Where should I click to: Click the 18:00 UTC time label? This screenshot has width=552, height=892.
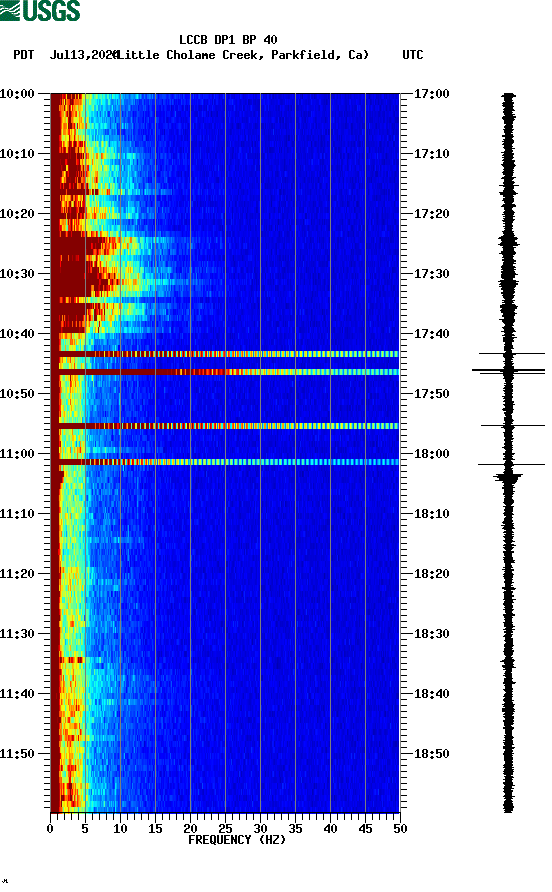[x=431, y=454]
